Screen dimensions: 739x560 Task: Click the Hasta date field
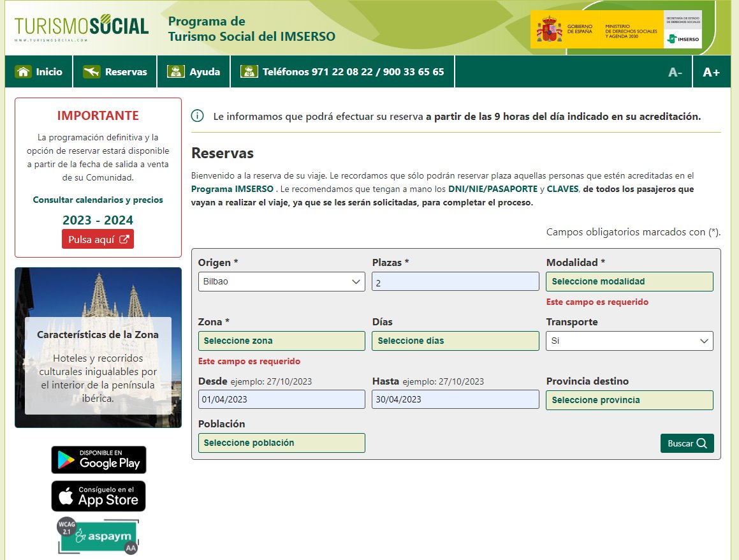(x=455, y=399)
